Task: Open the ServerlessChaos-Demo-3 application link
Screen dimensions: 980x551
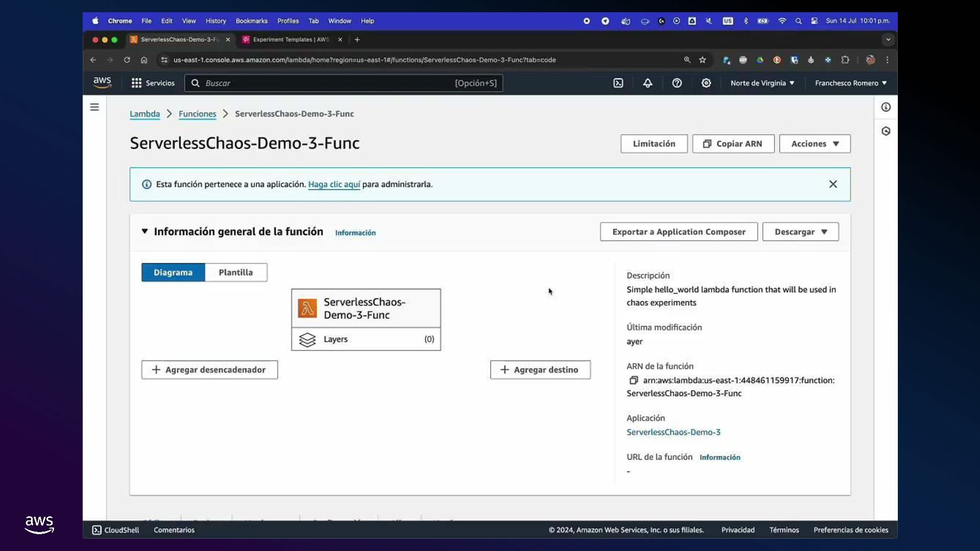Action: coord(673,432)
